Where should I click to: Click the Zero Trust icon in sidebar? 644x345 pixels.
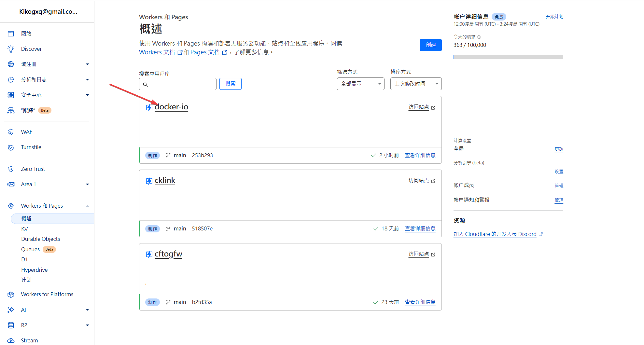click(11, 169)
